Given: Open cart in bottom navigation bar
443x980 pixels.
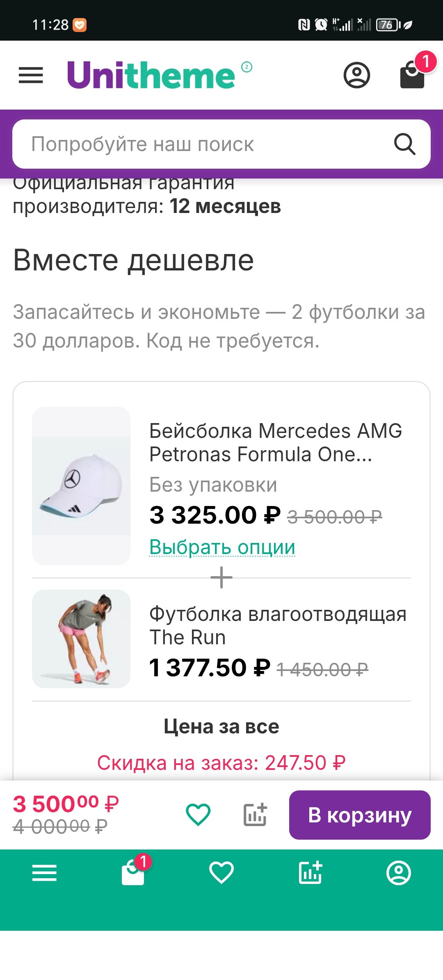Looking at the screenshot, I should pos(133,872).
